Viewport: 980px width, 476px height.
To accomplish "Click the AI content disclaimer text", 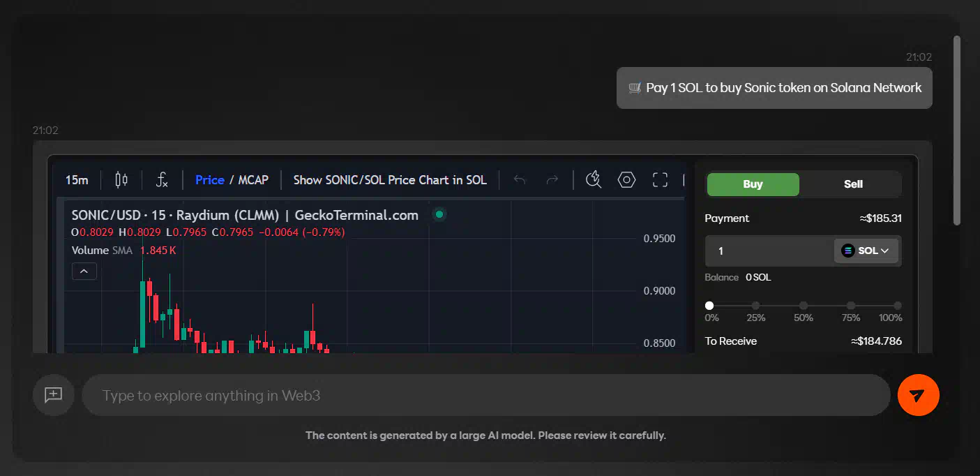I will pos(485,436).
